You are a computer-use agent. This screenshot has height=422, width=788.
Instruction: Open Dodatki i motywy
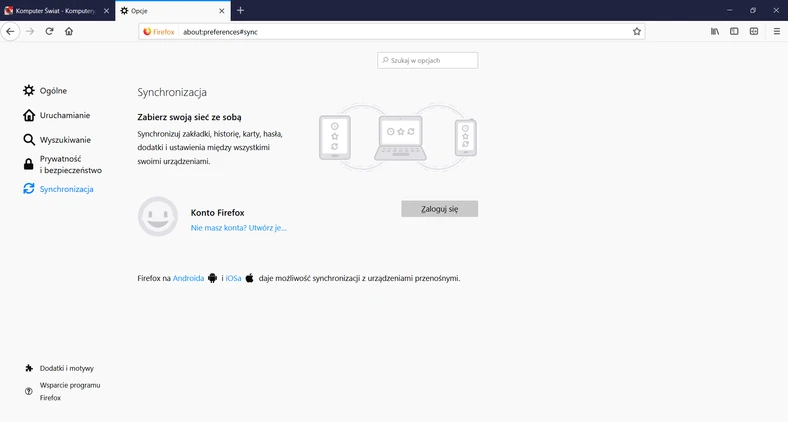pyautogui.click(x=66, y=368)
